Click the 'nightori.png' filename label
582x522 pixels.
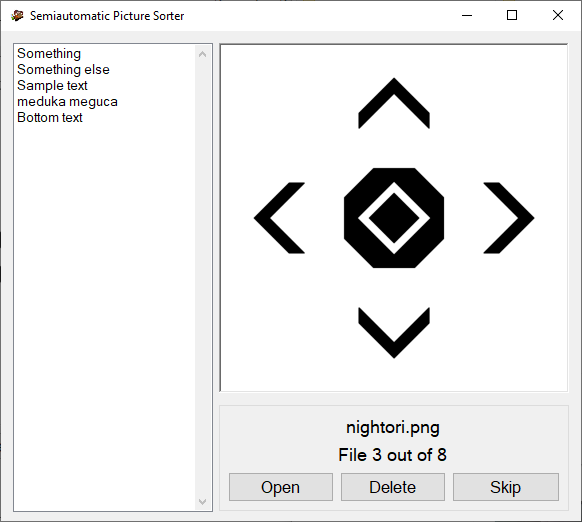pos(393,427)
